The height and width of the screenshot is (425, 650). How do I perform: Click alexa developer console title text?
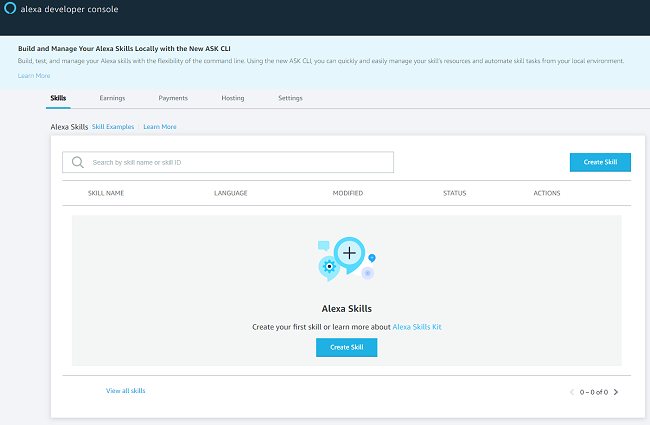(69, 9)
